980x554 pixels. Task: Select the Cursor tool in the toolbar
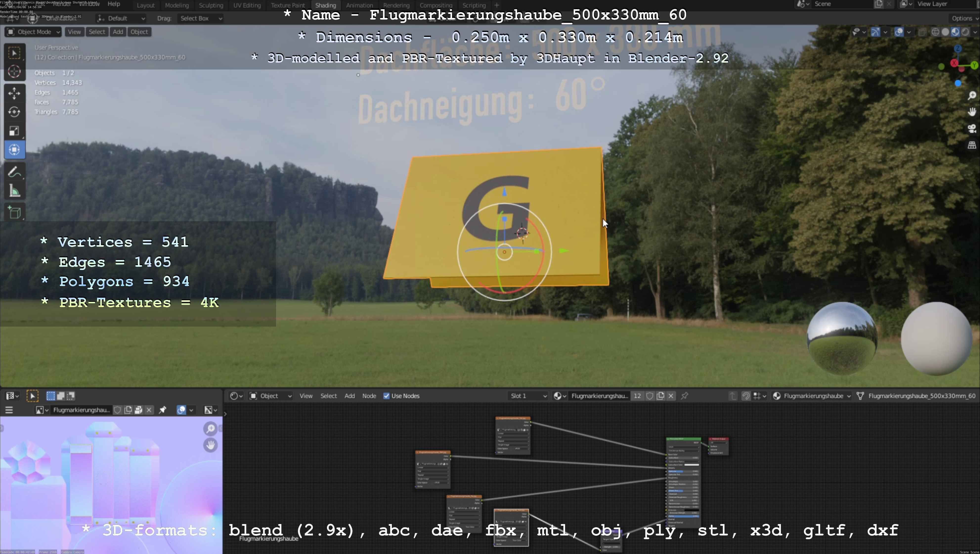14,72
